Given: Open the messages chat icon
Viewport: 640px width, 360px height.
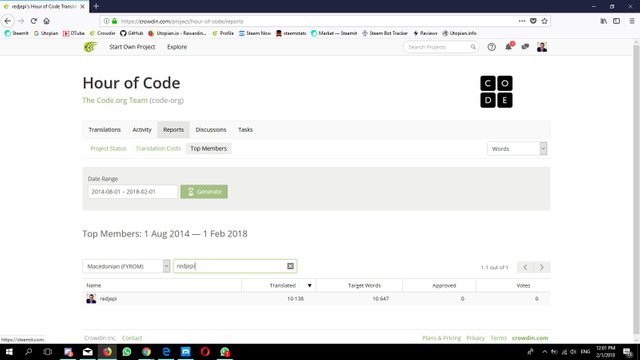Looking at the screenshot, I should pos(525,47).
